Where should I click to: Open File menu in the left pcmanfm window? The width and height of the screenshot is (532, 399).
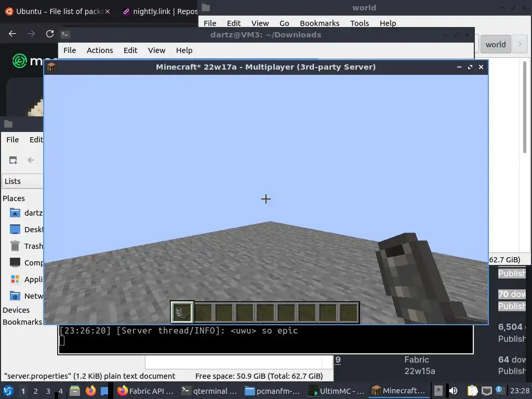[x=12, y=139]
